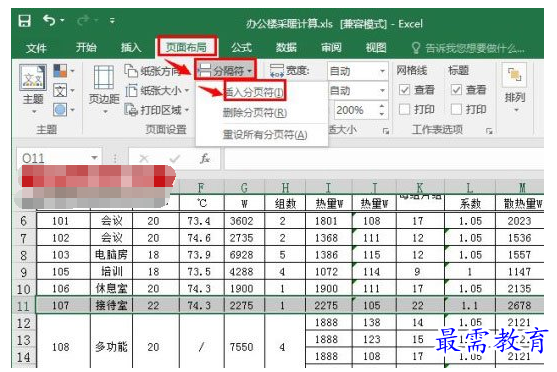Open Customize Quick Access Toolbar arrow
Screen dimensions: 557x372
click(112, 21)
